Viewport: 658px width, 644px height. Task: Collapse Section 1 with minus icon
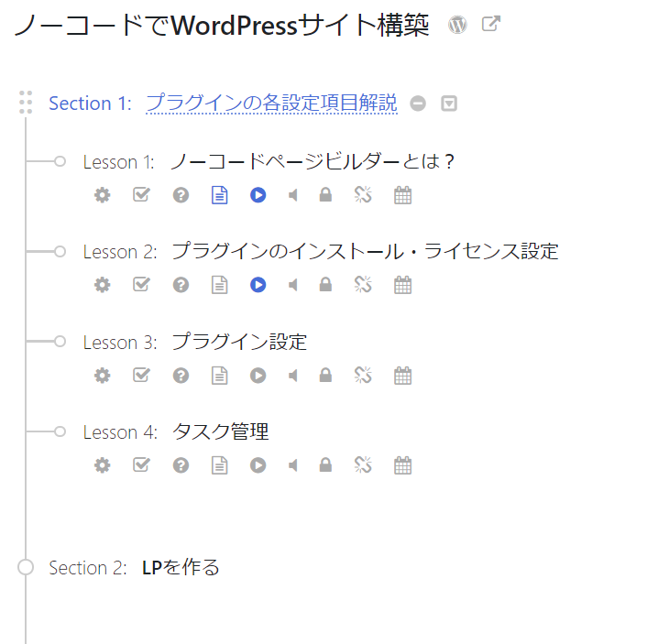coord(418,104)
